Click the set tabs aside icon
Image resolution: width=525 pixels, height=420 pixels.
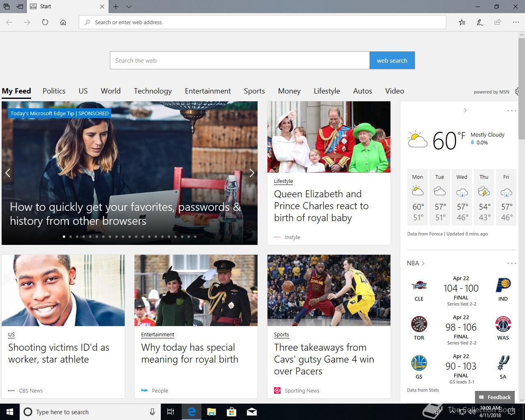pyautogui.click(x=20, y=7)
